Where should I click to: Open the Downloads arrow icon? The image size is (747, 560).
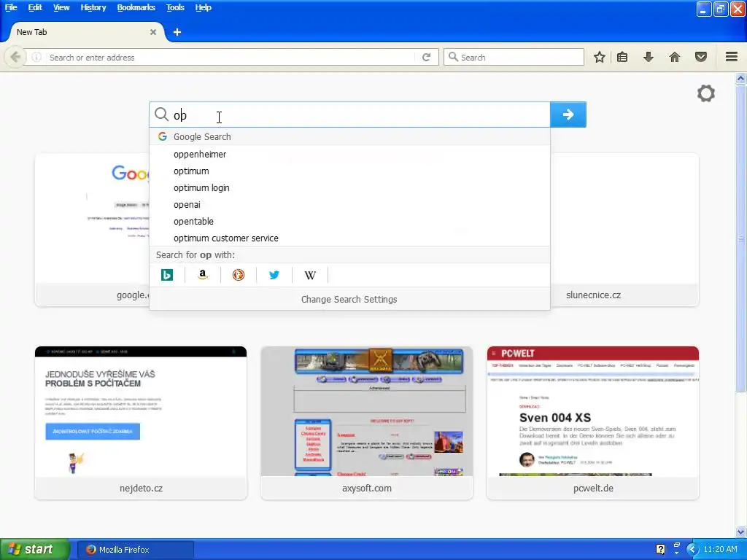(649, 57)
